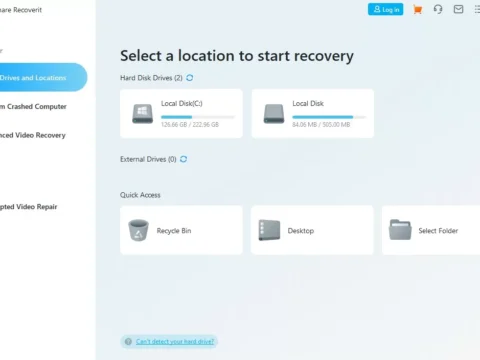The height and width of the screenshot is (360, 480).
Task: Click the Quick Access heading
Action: pyautogui.click(x=140, y=195)
